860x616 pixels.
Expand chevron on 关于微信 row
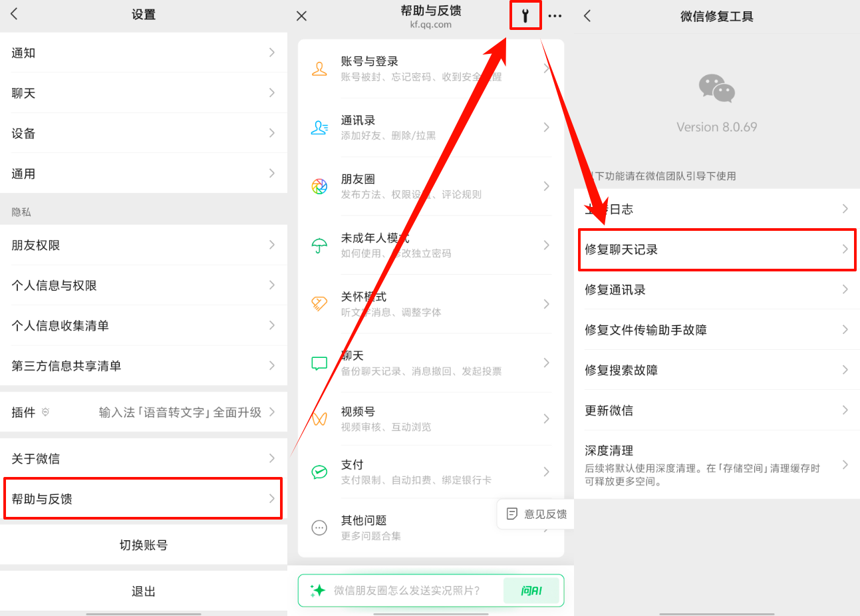tap(272, 458)
